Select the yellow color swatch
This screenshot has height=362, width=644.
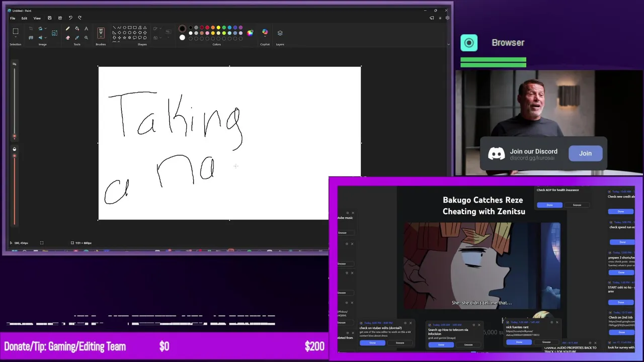tap(218, 27)
